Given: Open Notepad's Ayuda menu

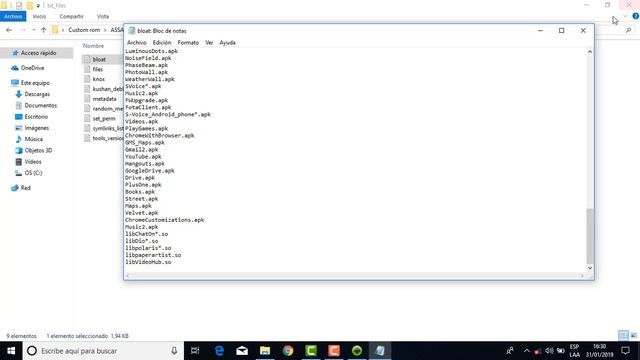Looking at the screenshot, I should [227, 42].
